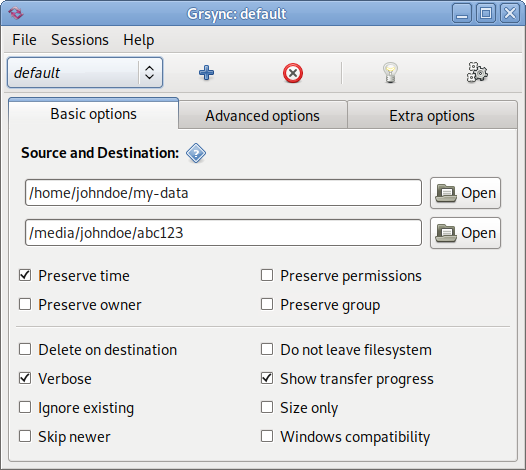
Task: Click the red delete session icon
Action: pyautogui.click(x=293, y=73)
